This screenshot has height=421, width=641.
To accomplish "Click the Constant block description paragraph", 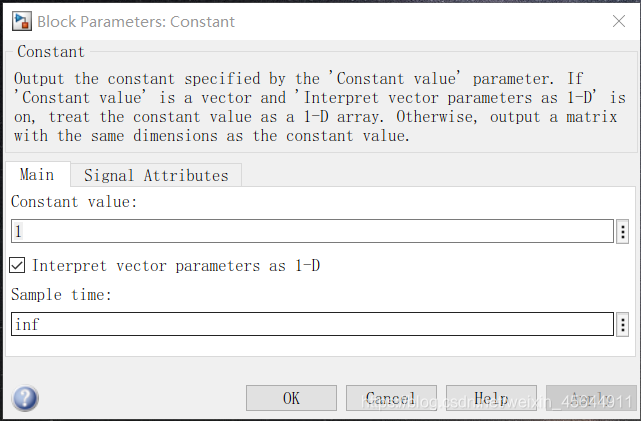I will (320, 107).
